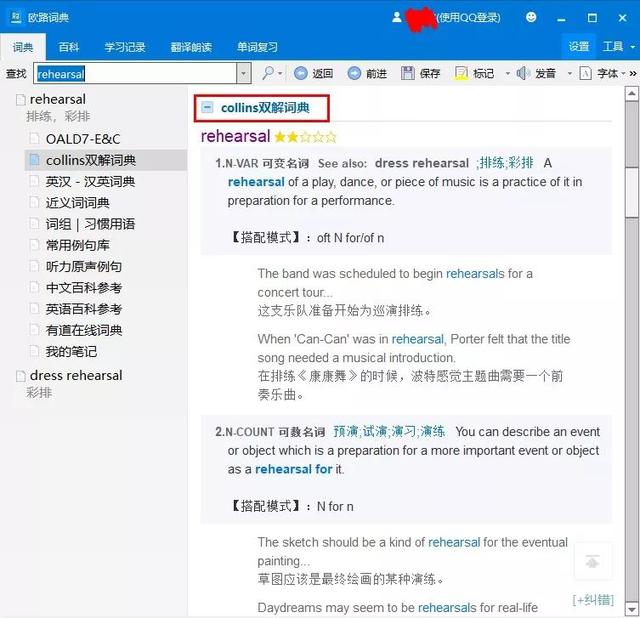Click the page icon beside OALD7-E&C
The width and height of the screenshot is (640, 618).
pos(35,139)
